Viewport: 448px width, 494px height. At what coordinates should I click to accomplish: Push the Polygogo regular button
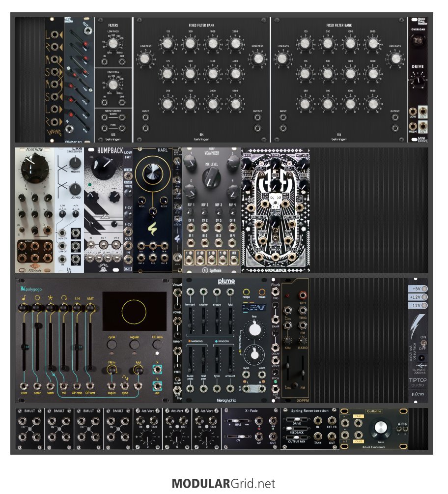[x=135, y=345]
